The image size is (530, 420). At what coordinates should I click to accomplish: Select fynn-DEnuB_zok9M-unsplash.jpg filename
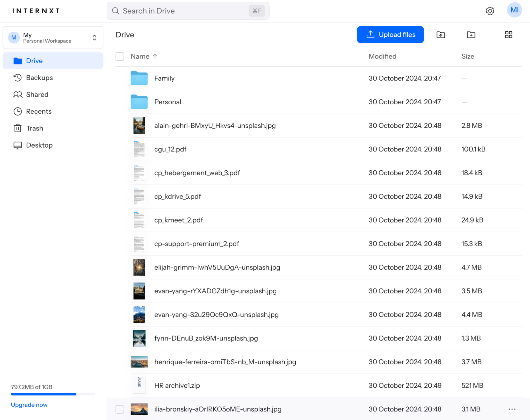tap(206, 338)
